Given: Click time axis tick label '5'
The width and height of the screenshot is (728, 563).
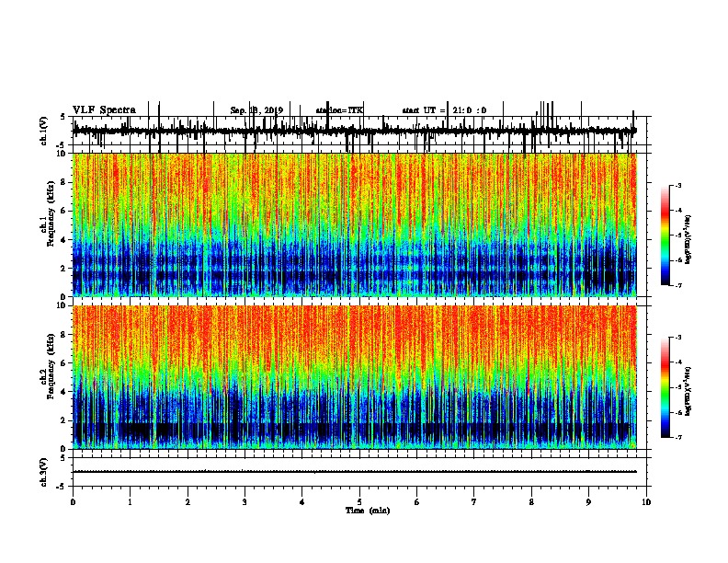Looking at the screenshot, I should pos(359,502).
